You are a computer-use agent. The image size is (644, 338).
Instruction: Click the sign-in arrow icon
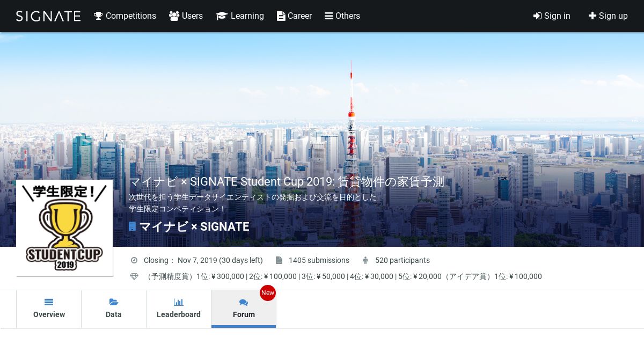537,16
